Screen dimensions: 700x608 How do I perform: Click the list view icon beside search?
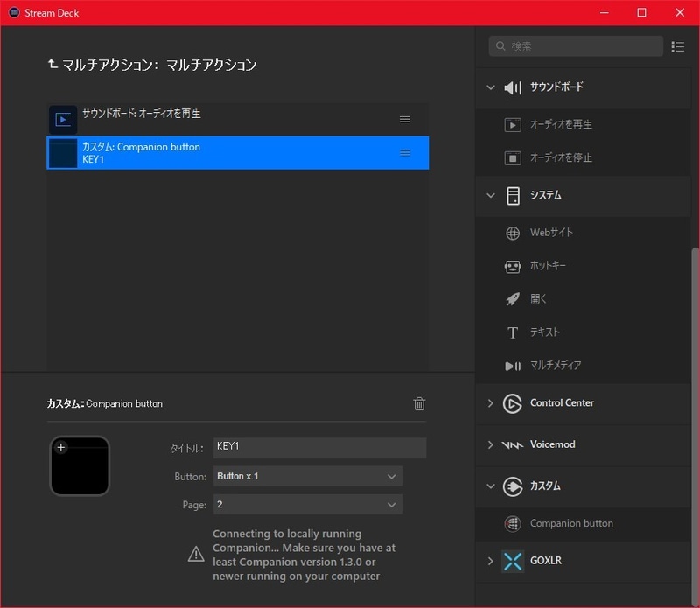coord(678,45)
